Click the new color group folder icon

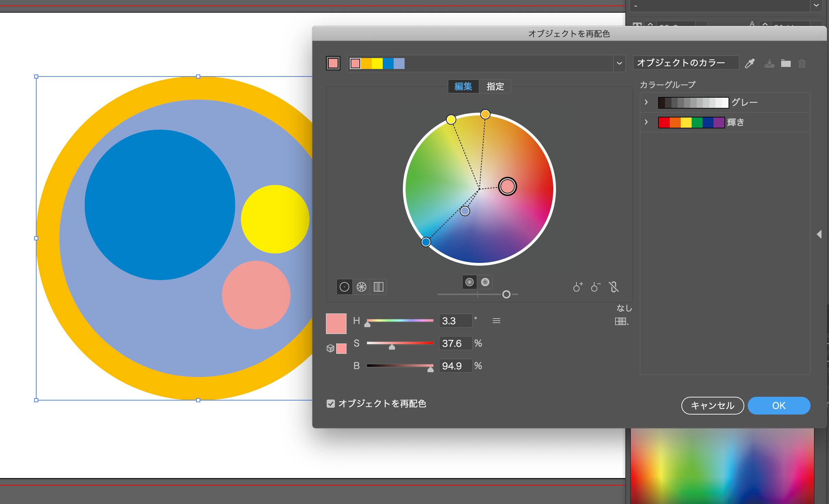[786, 64]
